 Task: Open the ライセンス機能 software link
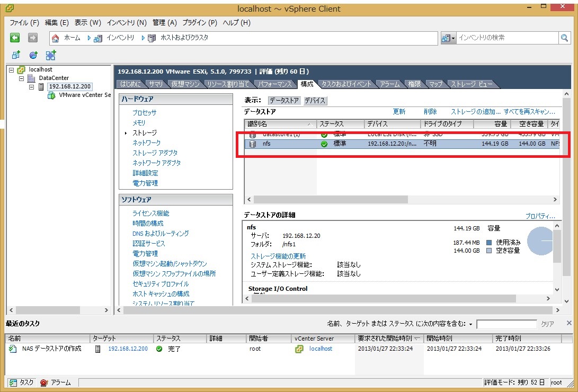(x=151, y=213)
